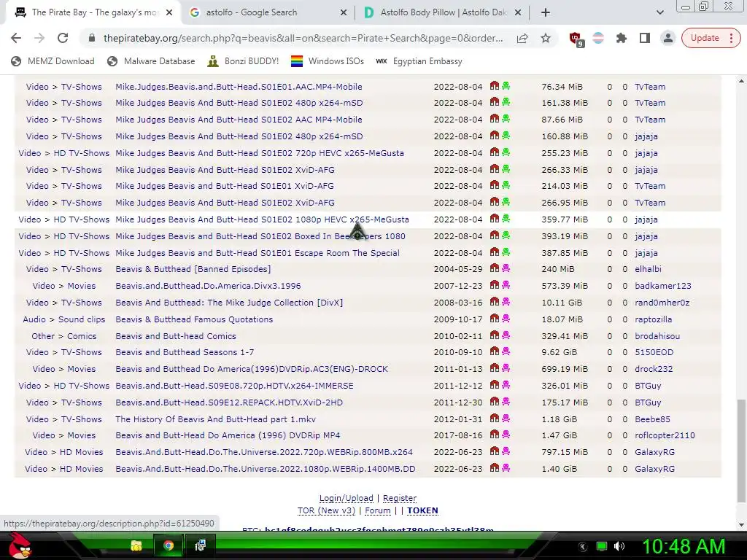
Task: Click the Update button in Chrome
Action: (711, 38)
